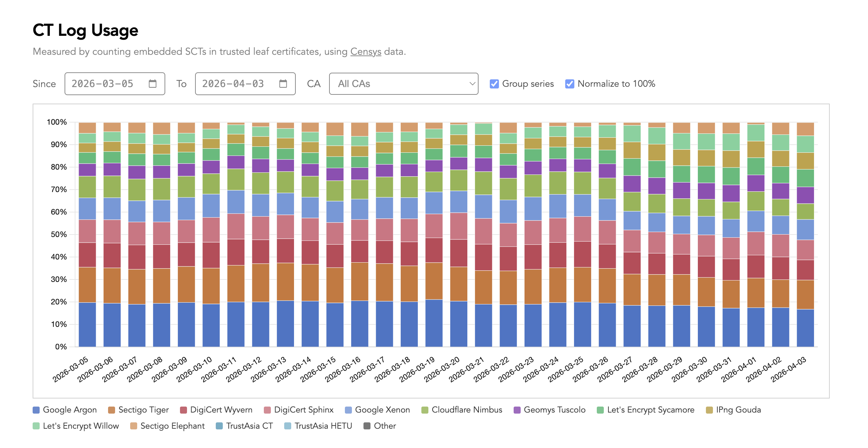This screenshot has height=448, width=868.
Task: Click Google Argon segment of 2026-03-05 bar
Action: (87, 324)
